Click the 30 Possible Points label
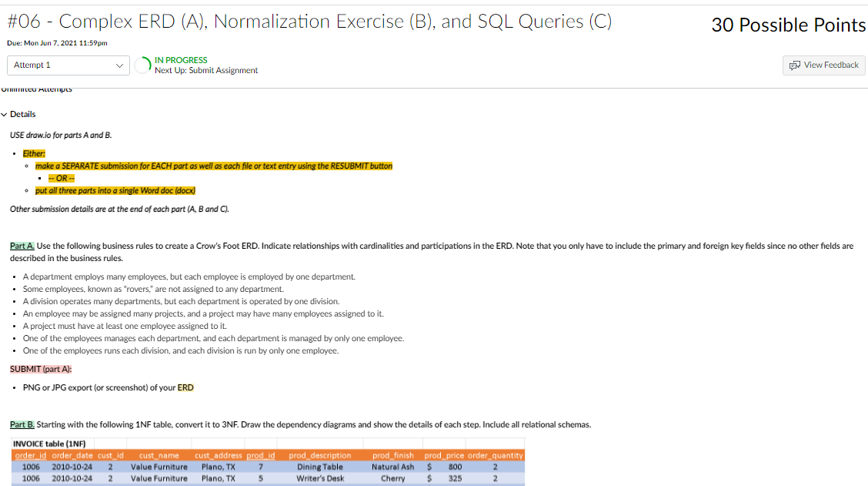Viewport: 868px width, 486px height. [788, 25]
